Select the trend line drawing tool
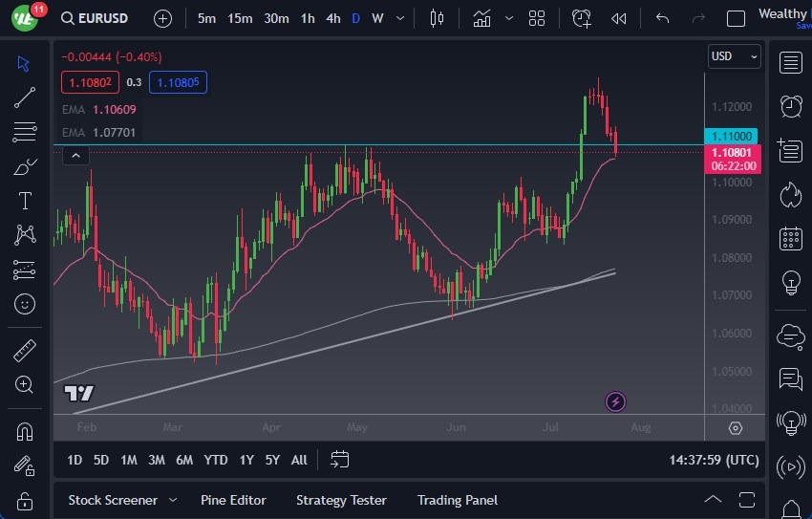Viewport: 812px width, 519px height. (x=25, y=97)
